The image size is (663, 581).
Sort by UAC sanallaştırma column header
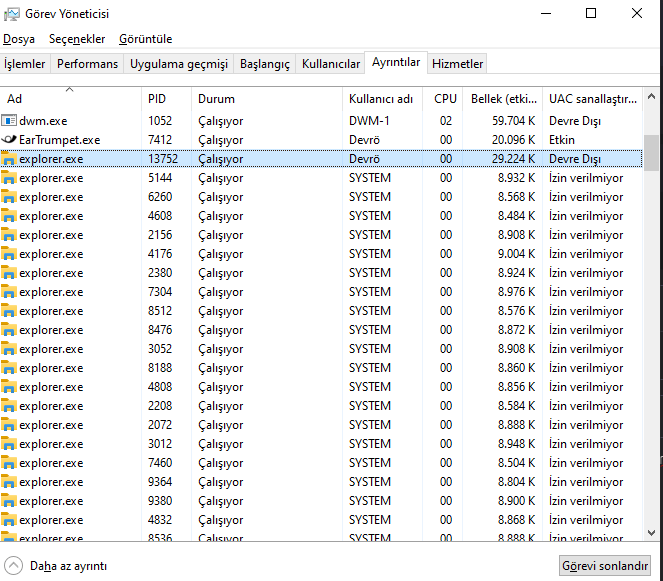tap(592, 99)
